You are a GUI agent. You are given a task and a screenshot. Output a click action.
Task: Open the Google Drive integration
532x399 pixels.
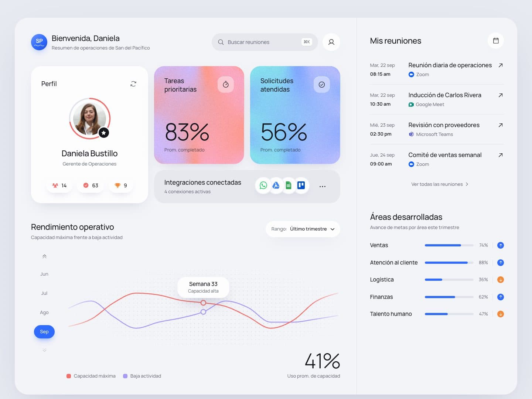(276, 185)
